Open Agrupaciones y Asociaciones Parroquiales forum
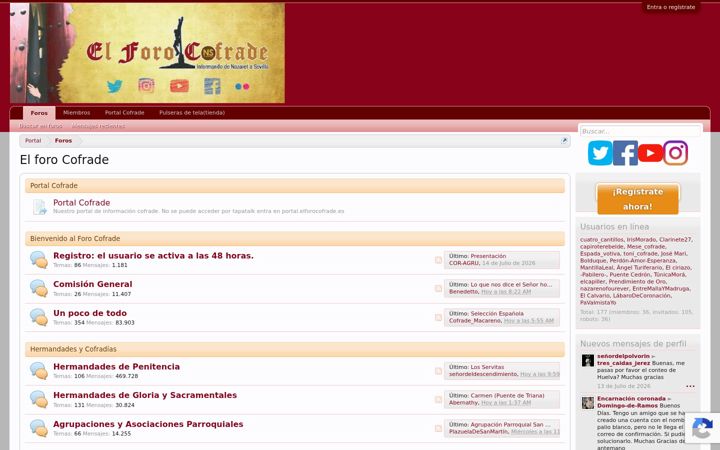The height and width of the screenshot is (450, 720). tap(148, 424)
